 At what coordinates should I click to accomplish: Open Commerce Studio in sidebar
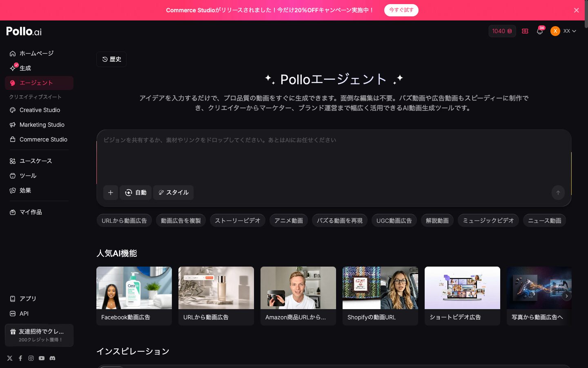[x=39, y=139]
